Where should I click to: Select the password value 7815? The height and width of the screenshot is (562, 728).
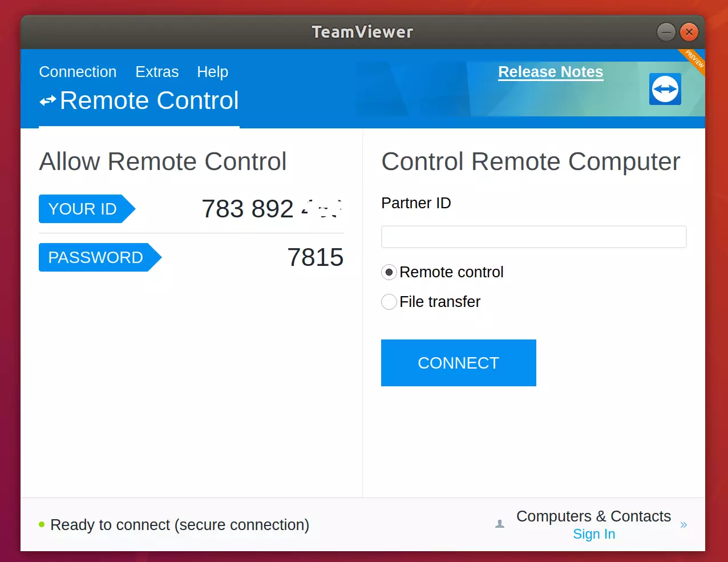click(x=315, y=257)
